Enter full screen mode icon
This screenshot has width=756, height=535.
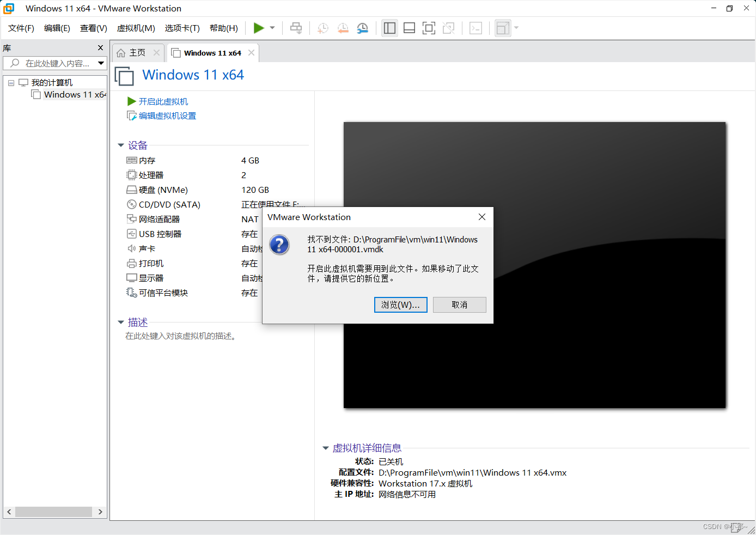point(429,28)
